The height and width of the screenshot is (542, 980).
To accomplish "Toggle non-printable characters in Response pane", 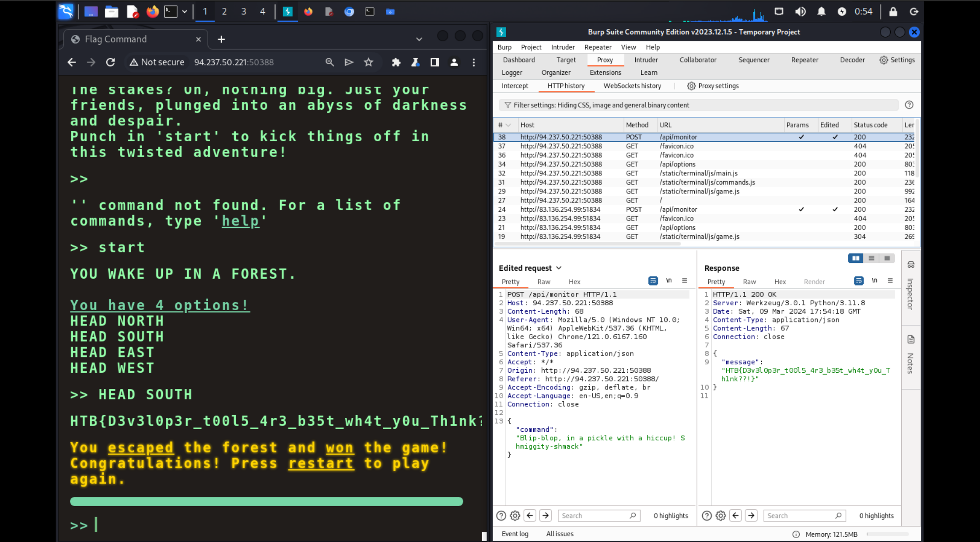I will (875, 281).
